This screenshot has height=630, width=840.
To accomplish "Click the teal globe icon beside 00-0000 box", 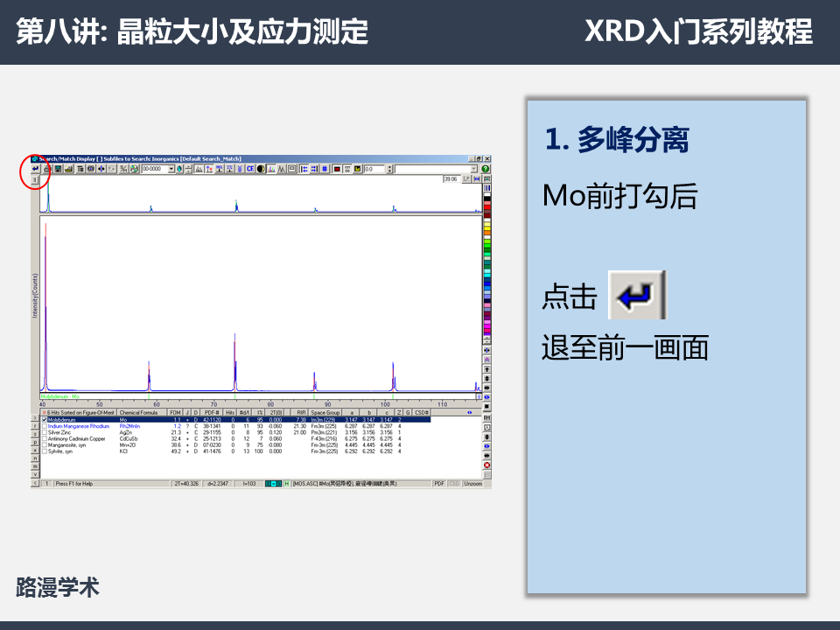I will tap(179, 169).
